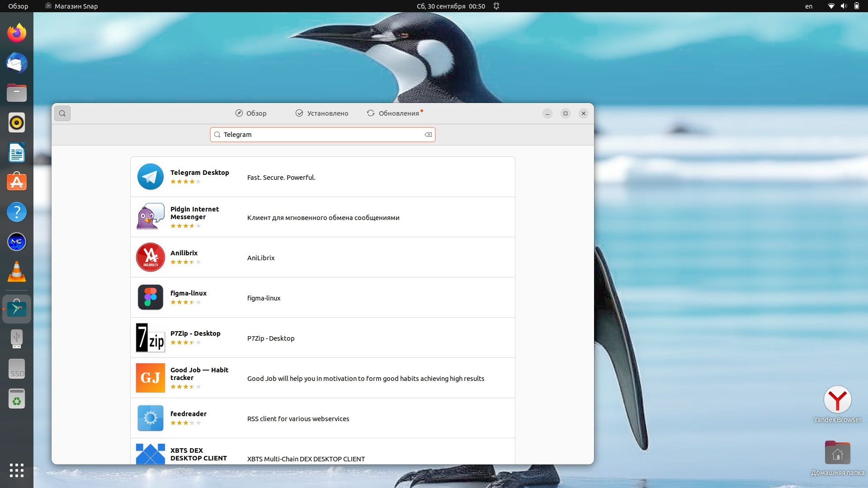This screenshot has width=868, height=488.
Task: Open the feedreader app icon
Action: click(x=151, y=418)
